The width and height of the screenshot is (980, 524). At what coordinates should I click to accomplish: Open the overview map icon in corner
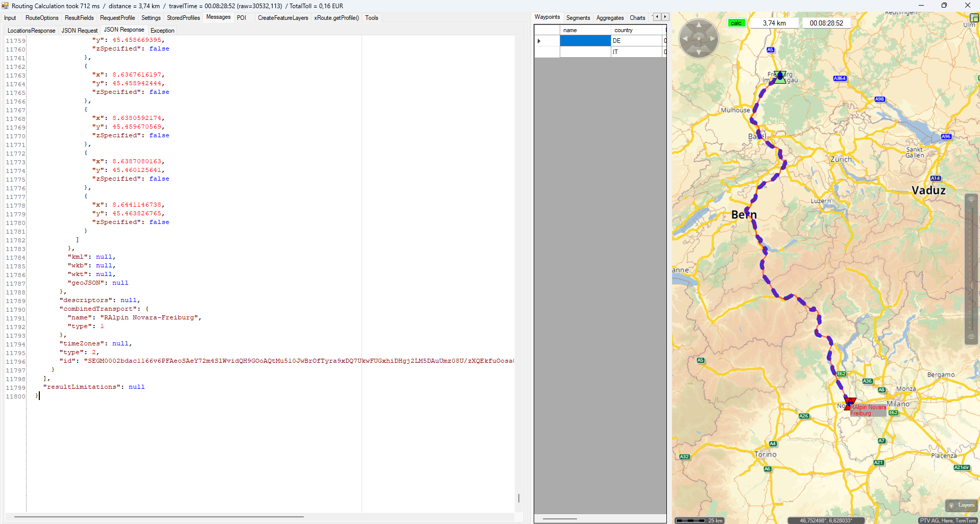click(x=974, y=17)
